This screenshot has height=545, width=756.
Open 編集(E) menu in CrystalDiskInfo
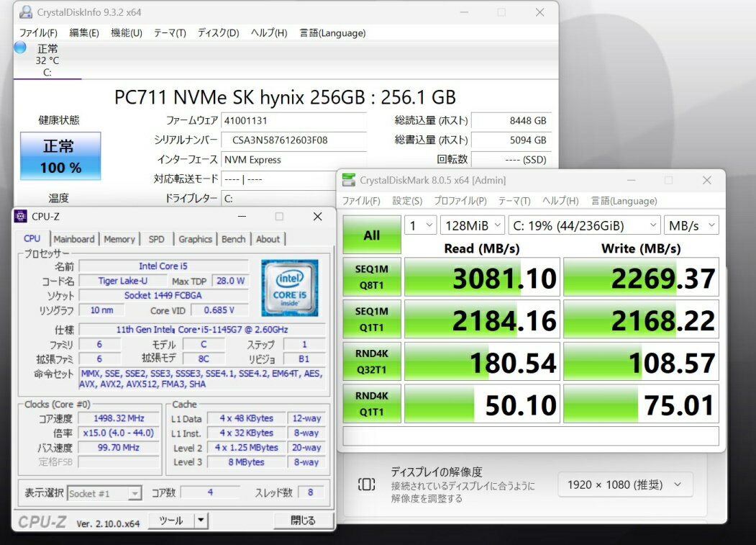click(84, 33)
